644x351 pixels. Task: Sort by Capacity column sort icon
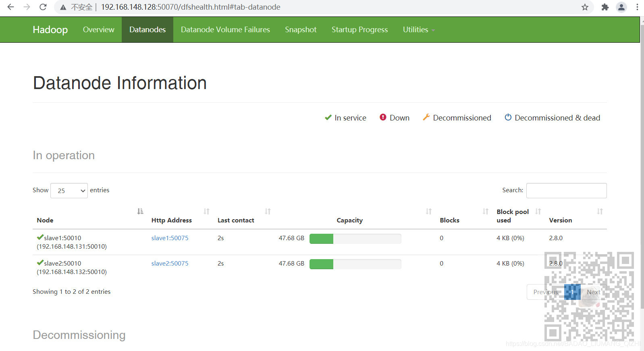[429, 211]
